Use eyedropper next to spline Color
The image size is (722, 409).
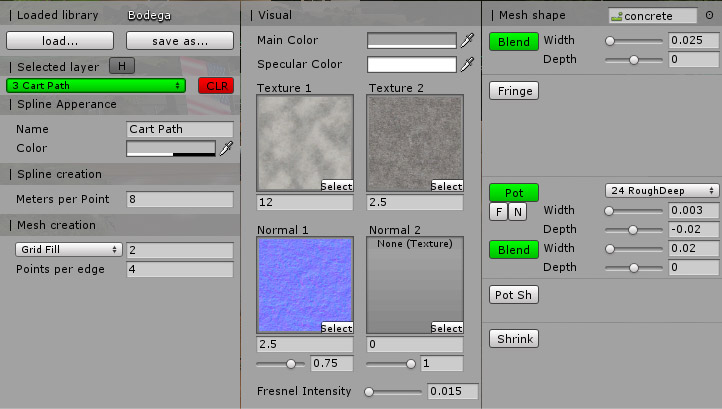(x=226, y=148)
